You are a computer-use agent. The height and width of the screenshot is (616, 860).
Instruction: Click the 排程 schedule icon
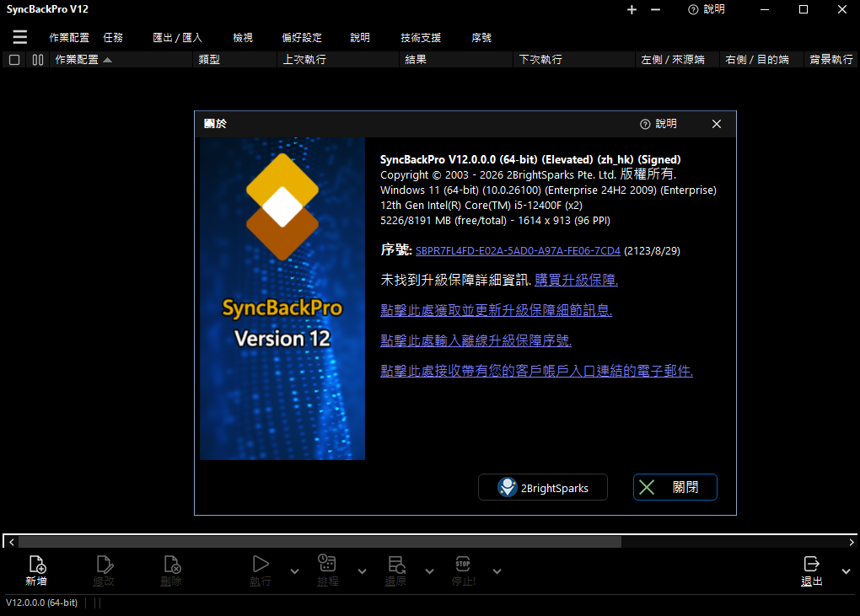327,570
